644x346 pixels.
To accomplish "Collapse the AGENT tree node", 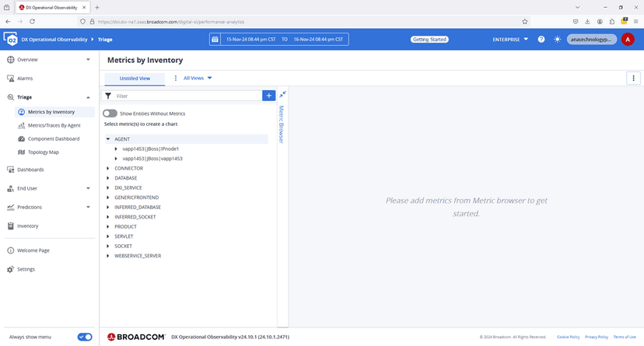I will (x=108, y=139).
